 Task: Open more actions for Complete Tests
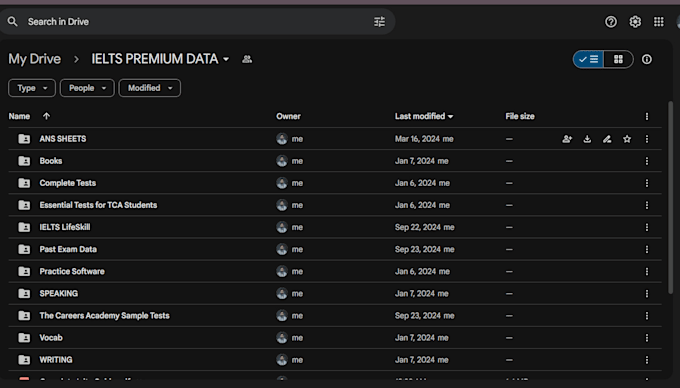pyautogui.click(x=647, y=183)
